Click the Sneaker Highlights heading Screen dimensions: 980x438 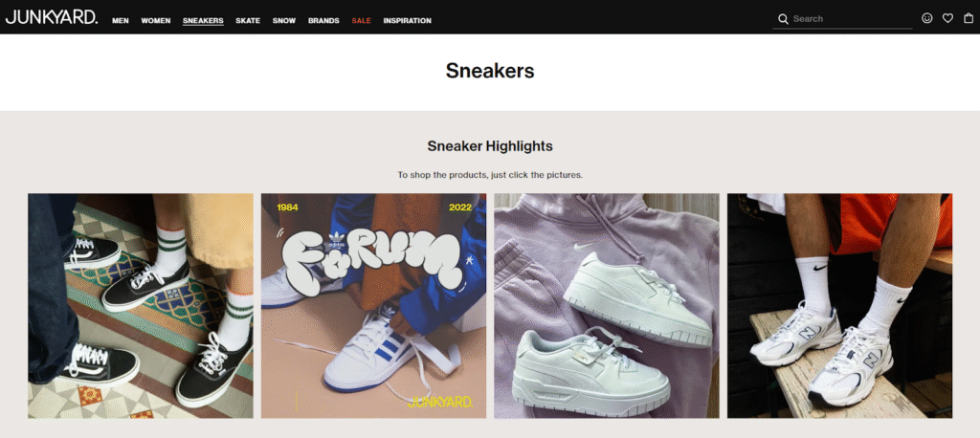pyautogui.click(x=490, y=146)
